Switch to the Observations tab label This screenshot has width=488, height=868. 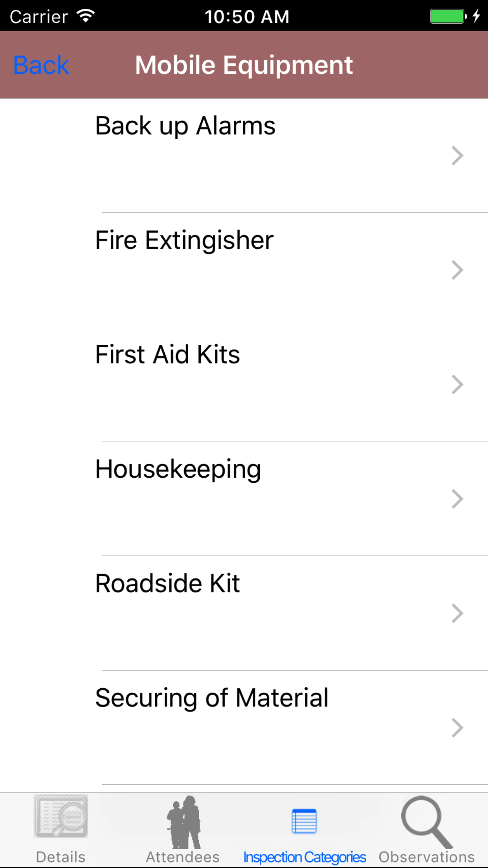point(426,857)
